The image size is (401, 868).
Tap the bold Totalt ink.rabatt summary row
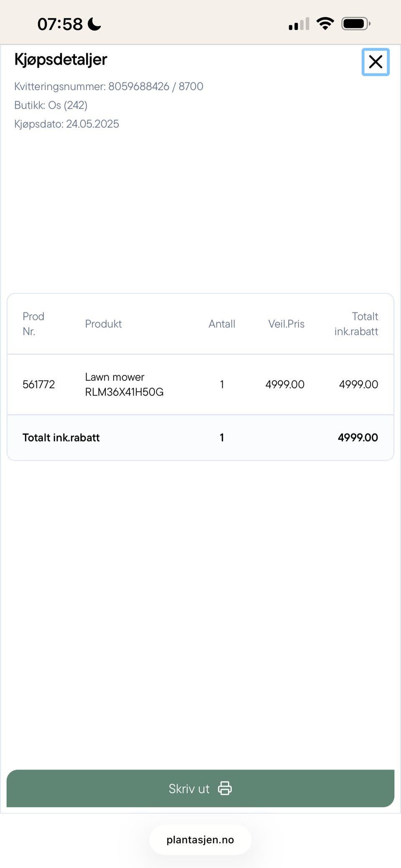point(200,438)
